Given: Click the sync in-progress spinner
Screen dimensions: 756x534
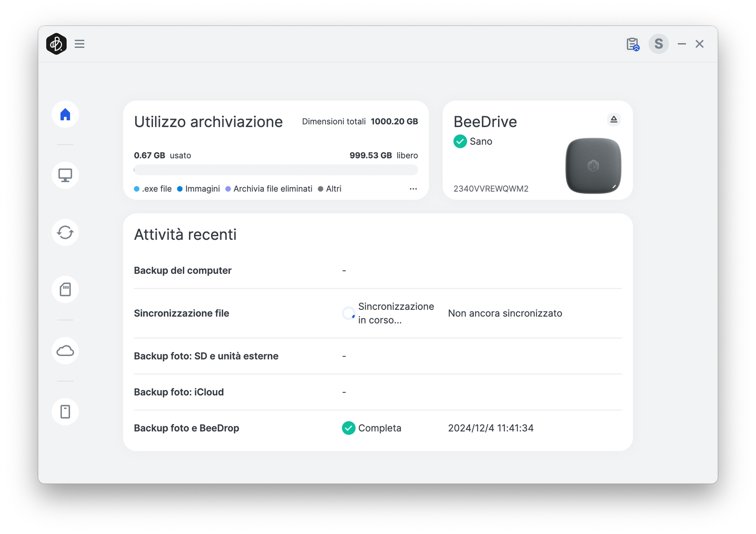Looking at the screenshot, I should (x=349, y=313).
